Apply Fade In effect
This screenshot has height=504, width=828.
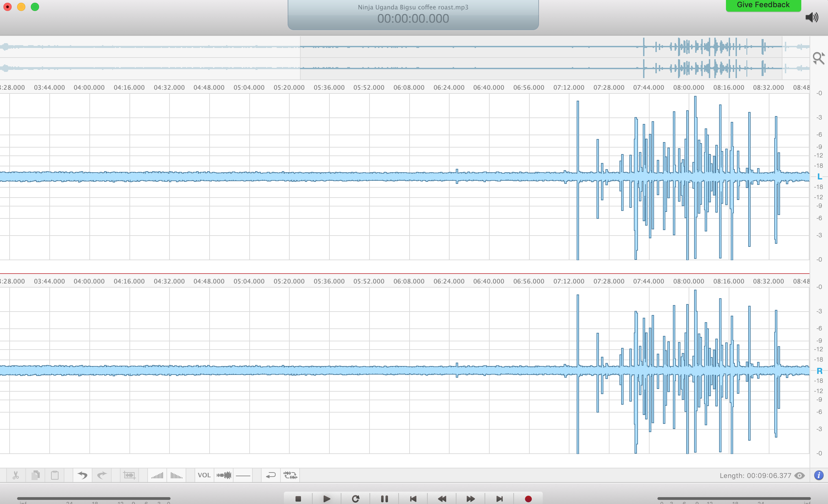click(x=157, y=475)
